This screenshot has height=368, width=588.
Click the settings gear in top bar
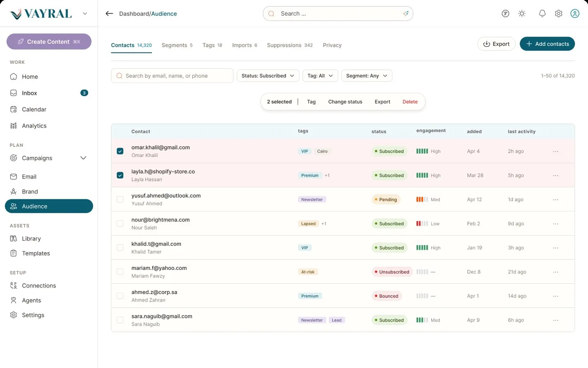(559, 14)
